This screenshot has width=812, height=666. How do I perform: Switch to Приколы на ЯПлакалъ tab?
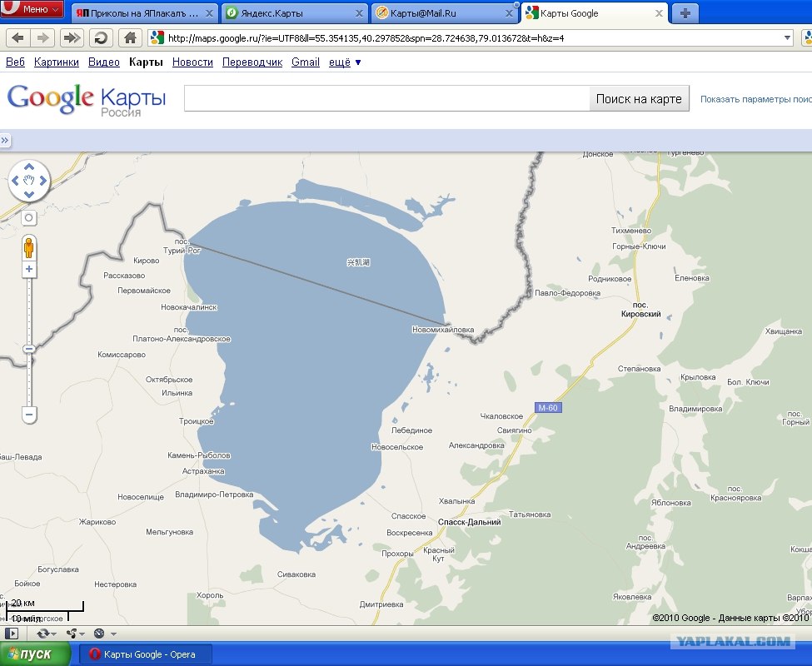coord(145,13)
